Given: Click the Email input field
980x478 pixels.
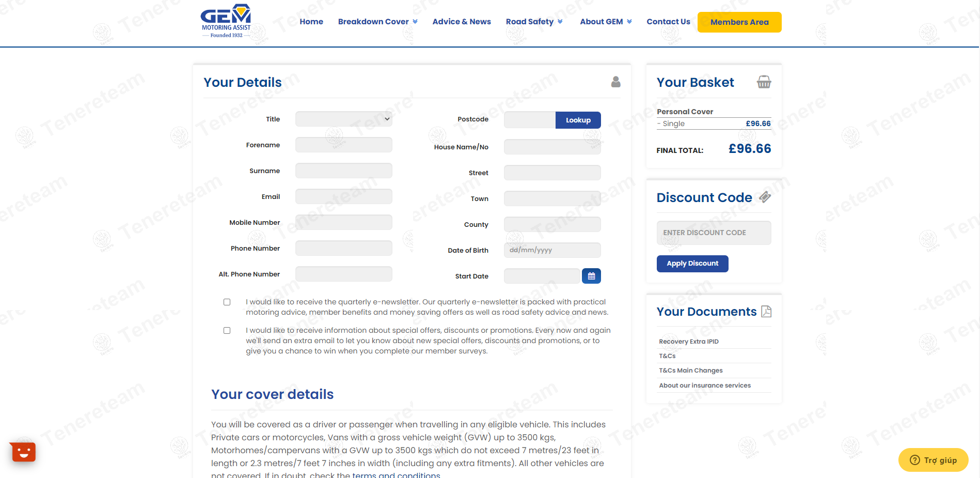Looking at the screenshot, I should (344, 196).
